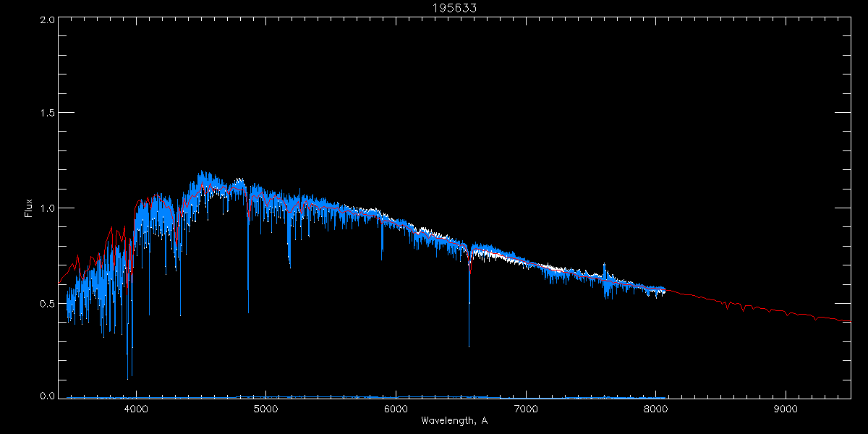Click the 7000 tick label on wavelength axis
868x434 pixels.
pyautogui.click(x=526, y=409)
